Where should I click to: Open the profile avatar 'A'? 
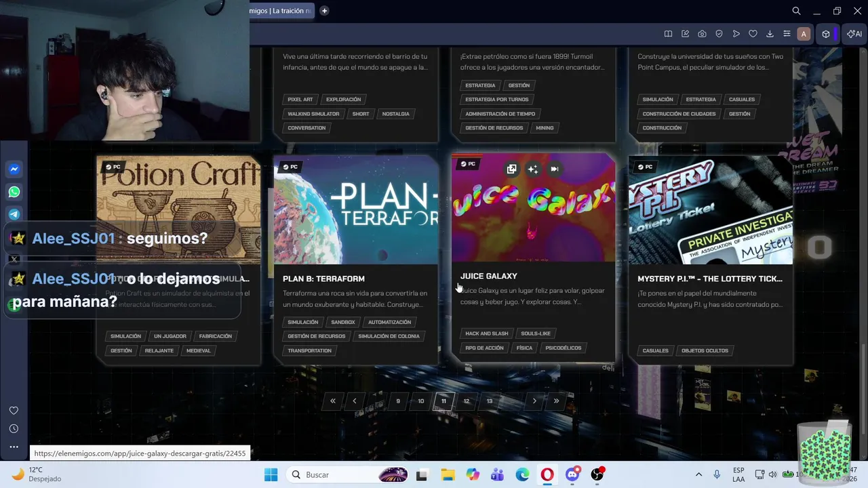(804, 34)
